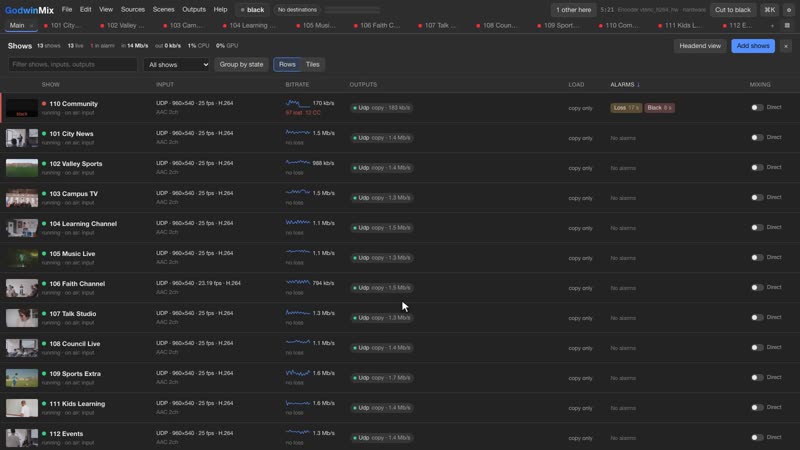
Task: Click the bitrate sparkline for 104 Learning Channel
Action: point(297,222)
